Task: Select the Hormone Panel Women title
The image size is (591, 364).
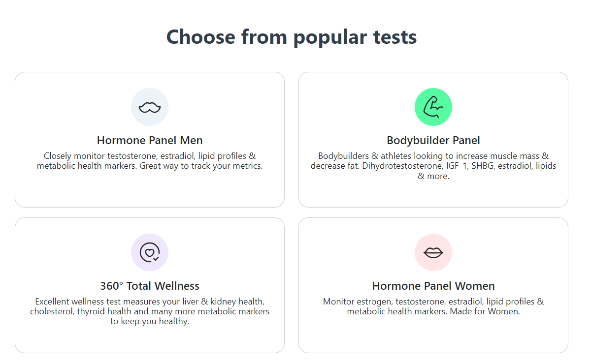Action: tap(433, 286)
